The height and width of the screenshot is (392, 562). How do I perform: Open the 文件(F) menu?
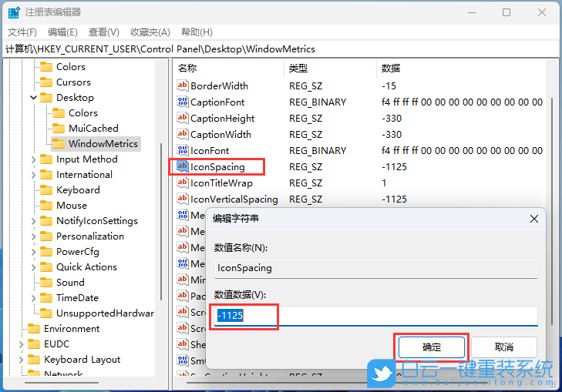coord(22,32)
